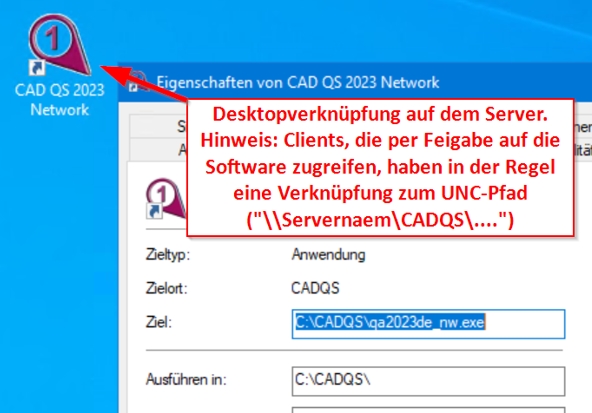Click the small icon in the properties title bar
Screen dimensions: 592x413
tap(137, 82)
